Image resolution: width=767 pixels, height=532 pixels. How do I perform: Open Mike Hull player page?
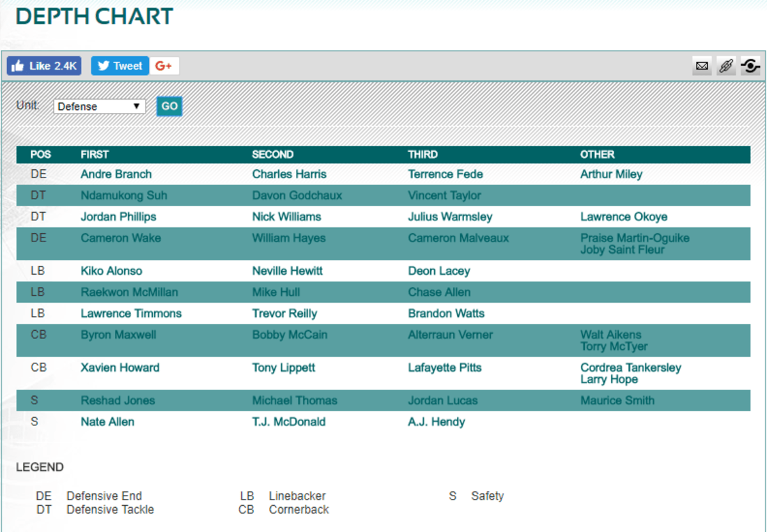pos(275,292)
